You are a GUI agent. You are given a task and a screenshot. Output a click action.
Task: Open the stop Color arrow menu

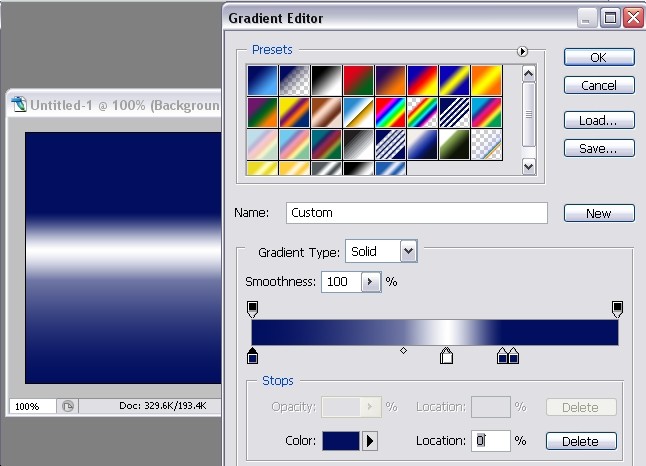coord(369,440)
